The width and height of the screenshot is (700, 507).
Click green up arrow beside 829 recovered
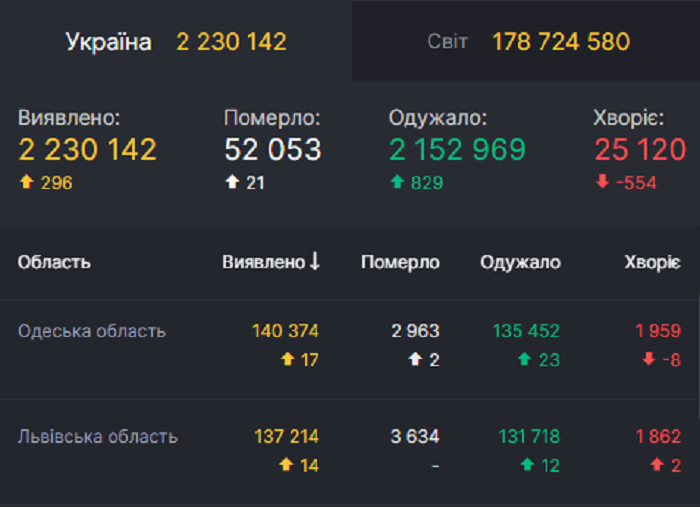point(397,182)
